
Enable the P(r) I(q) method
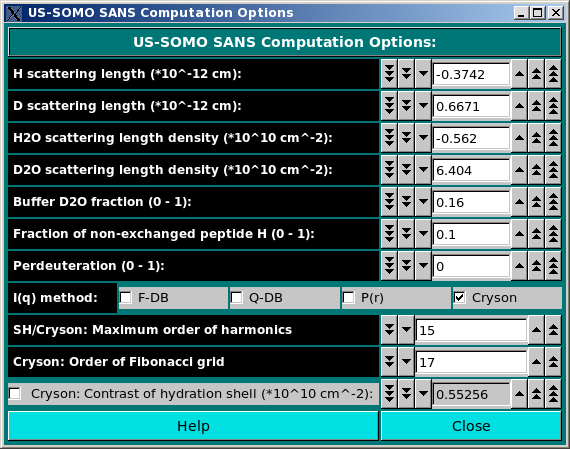tap(348, 298)
